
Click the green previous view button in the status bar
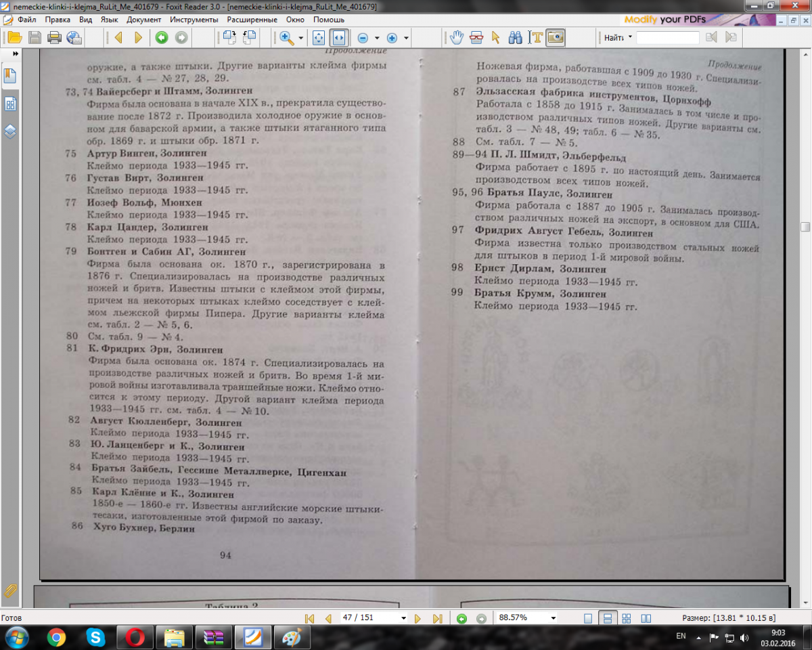[x=461, y=618]
